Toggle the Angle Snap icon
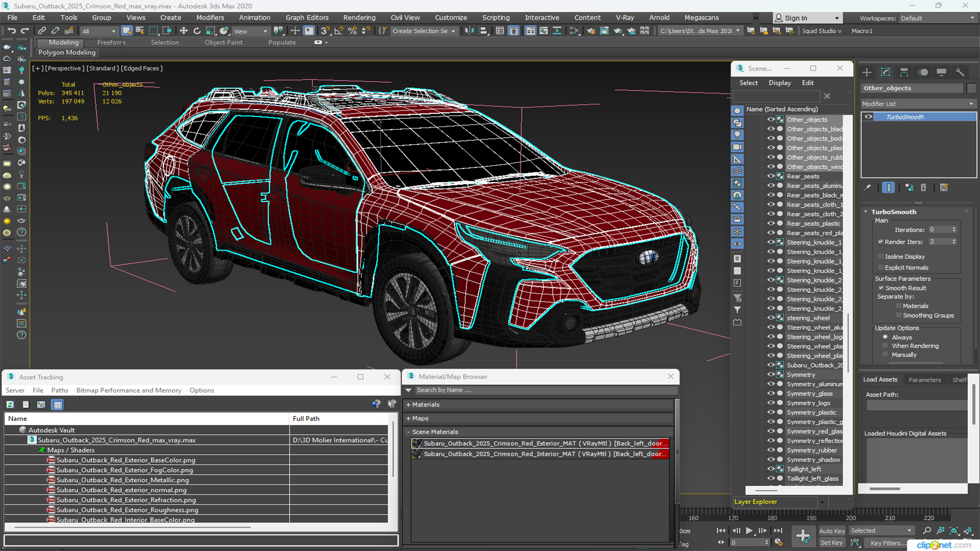Image resolution: width=980 pixels, height=551 pixels. point(338,31)
